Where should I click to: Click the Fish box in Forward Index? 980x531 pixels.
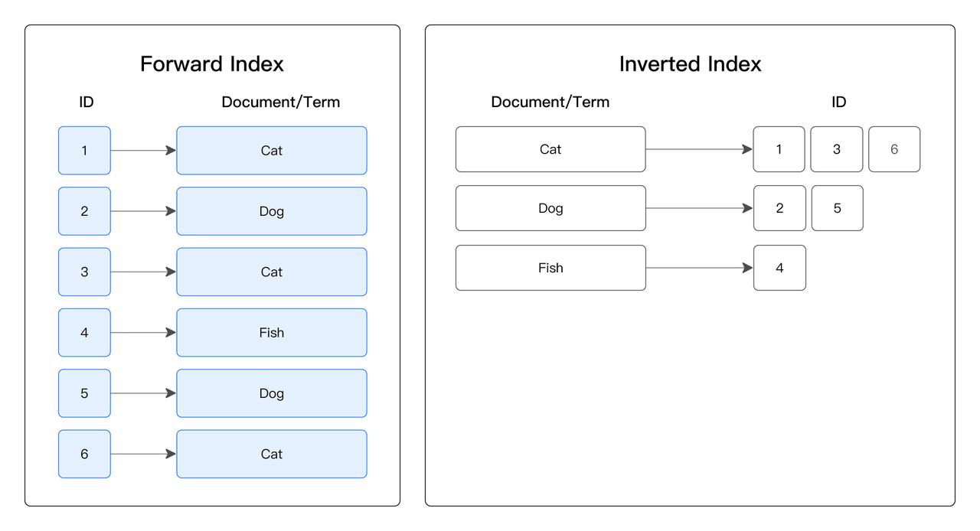(272, 333)
